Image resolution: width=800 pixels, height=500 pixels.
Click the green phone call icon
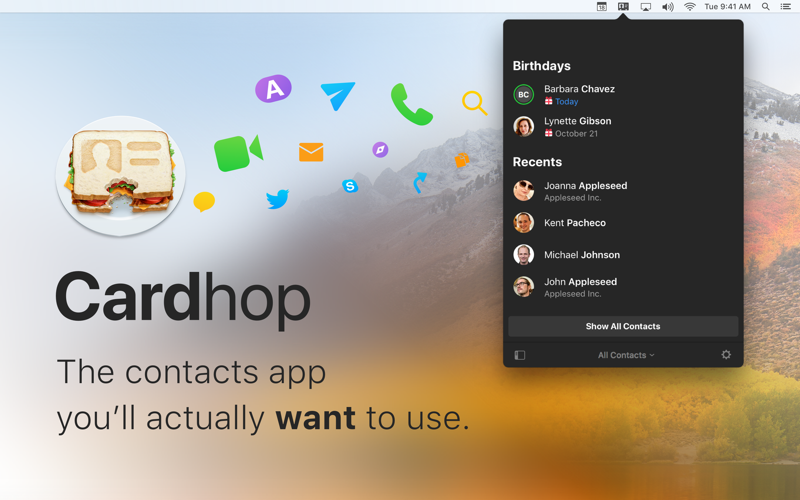[411, 105]
